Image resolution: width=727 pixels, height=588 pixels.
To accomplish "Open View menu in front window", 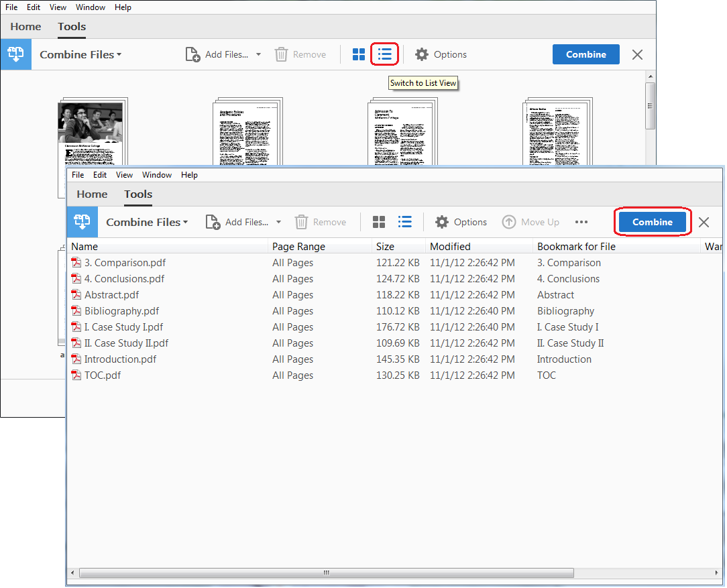I will (x=124, y=175).
